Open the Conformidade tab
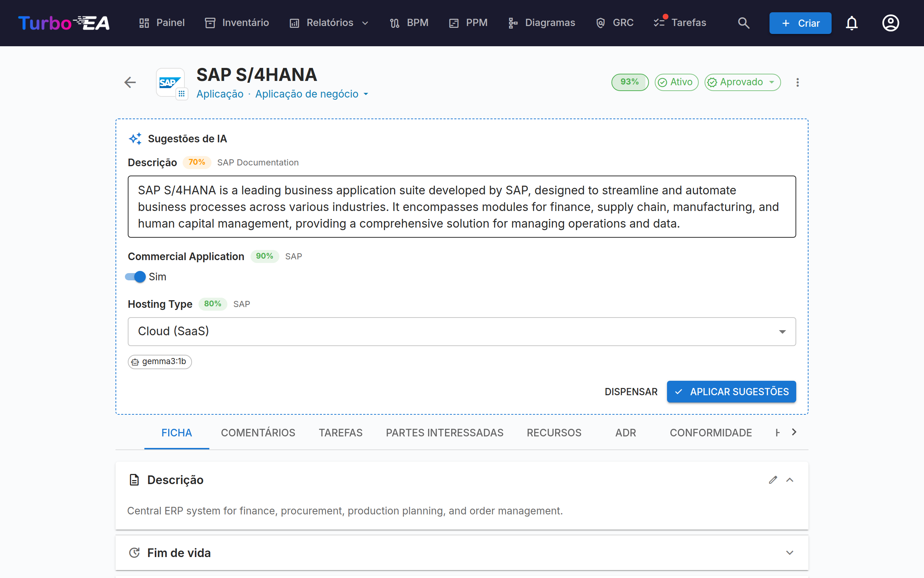Screen dimensions: 924x578 click(711, 433)
